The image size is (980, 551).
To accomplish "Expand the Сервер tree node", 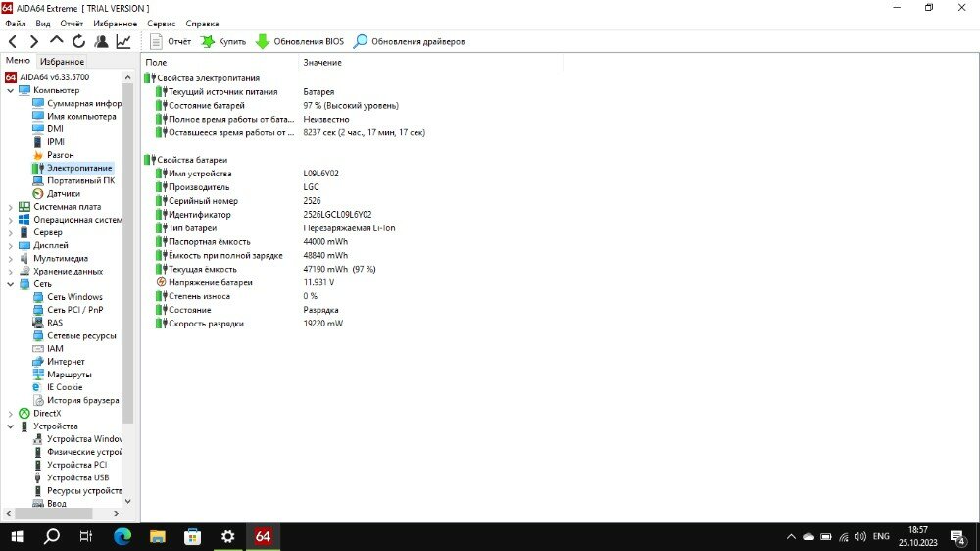I will click(10, 232).
